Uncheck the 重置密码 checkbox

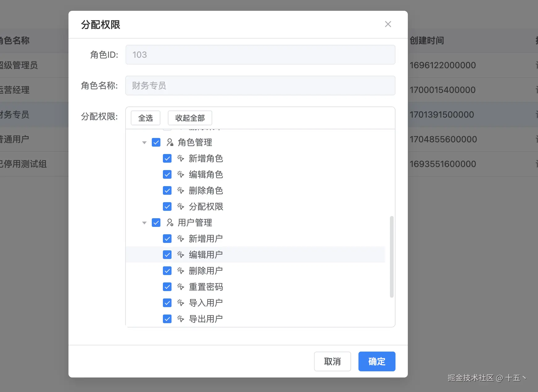(167, 287)
